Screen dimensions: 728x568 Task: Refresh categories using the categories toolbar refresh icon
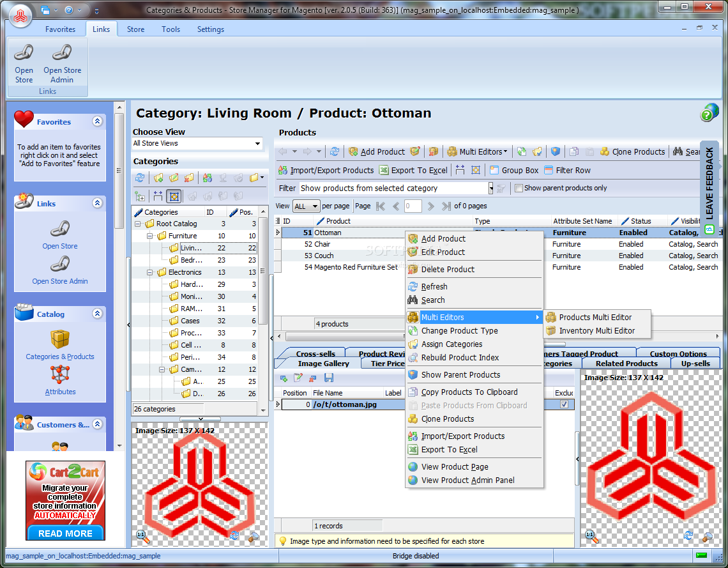point(140,178)
